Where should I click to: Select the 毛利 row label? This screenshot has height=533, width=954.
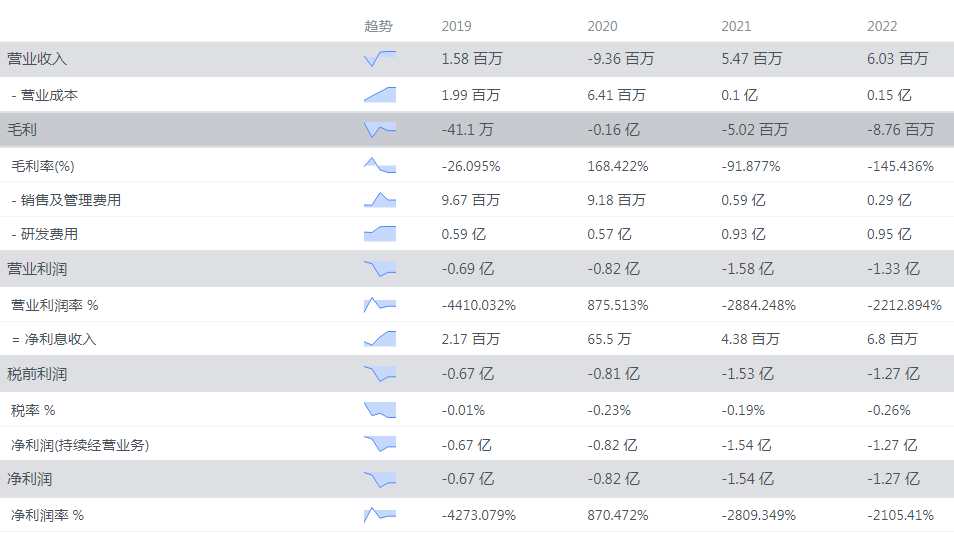coord(22,130)
